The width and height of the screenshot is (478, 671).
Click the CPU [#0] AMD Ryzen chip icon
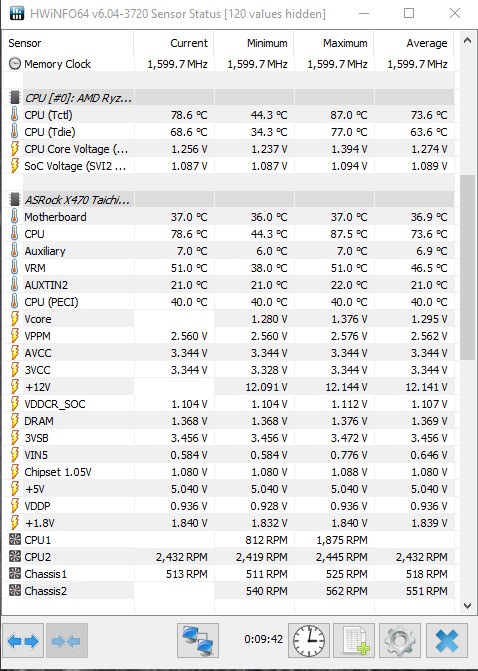pyautogui.click(x=15, y=98)
